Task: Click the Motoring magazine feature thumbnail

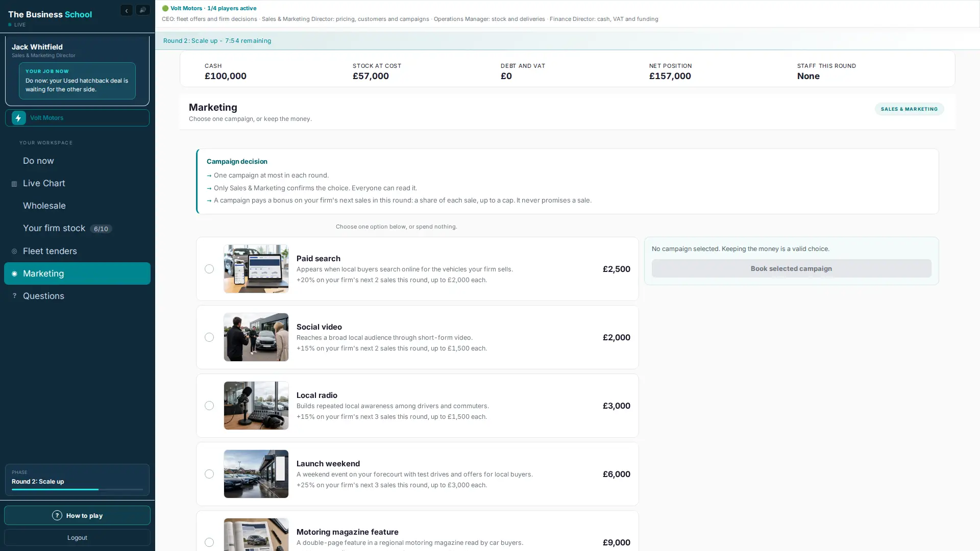Action: [256, 534]
